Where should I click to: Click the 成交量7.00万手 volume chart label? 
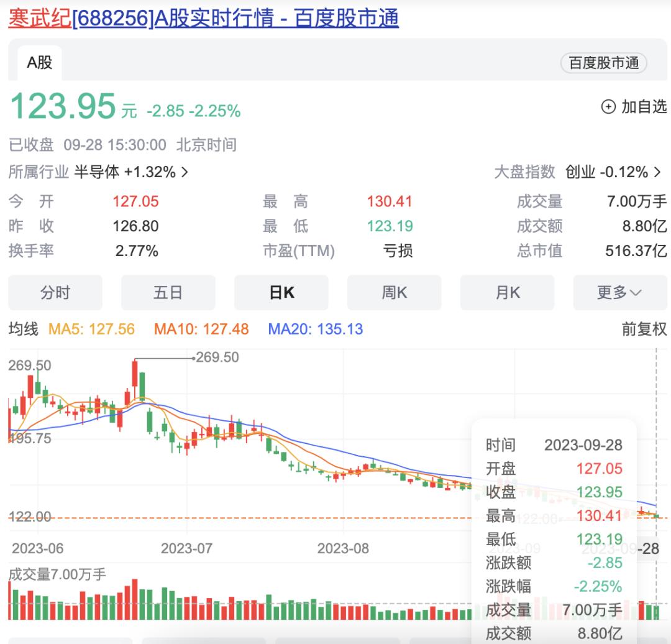click(57, 574)
